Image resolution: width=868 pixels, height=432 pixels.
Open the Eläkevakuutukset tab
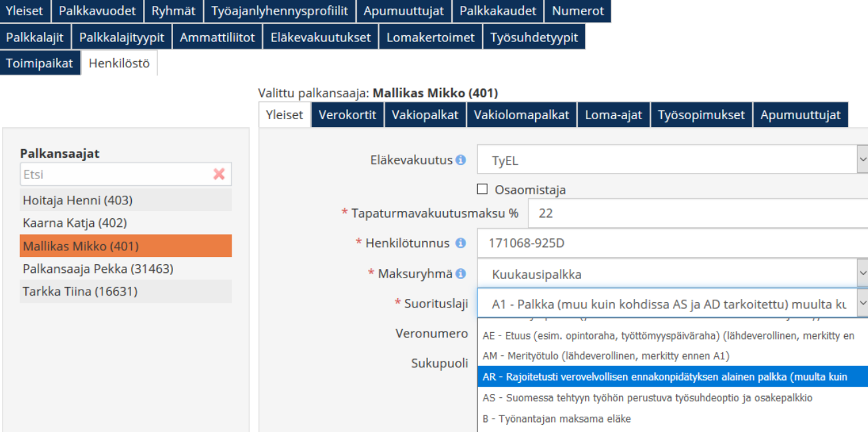[320, 37]
